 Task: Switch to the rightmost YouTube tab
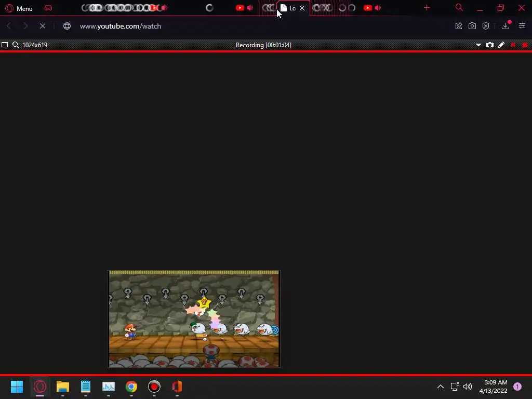click(368, 8)
